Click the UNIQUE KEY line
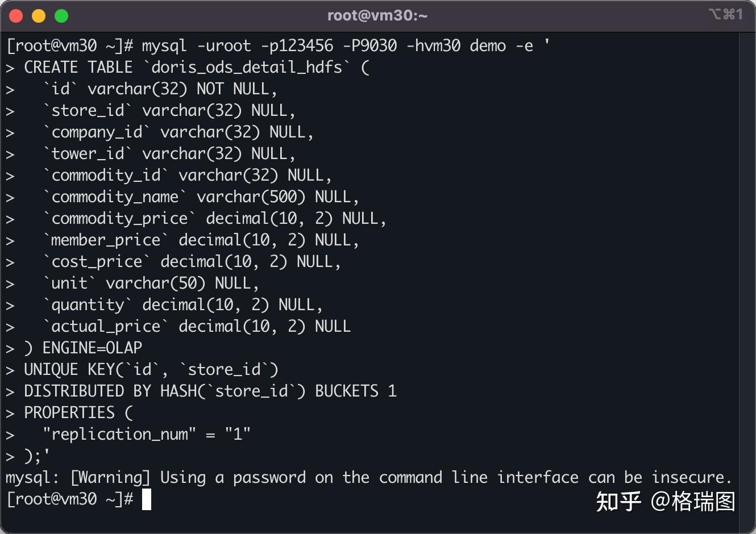The width and height of the screenshot is (756, 534). [151, 370]
